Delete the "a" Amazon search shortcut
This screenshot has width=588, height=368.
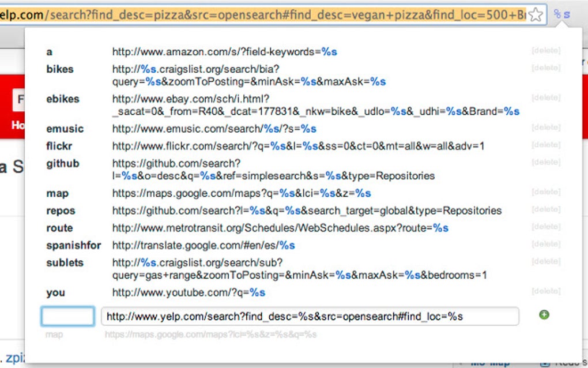[545, 51]
